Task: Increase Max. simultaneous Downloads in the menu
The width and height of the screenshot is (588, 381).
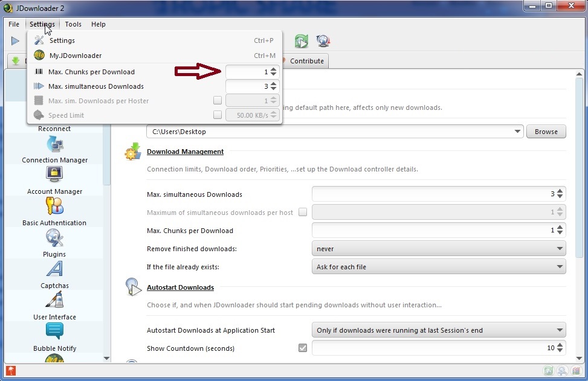Action: [x=273, y=83]
